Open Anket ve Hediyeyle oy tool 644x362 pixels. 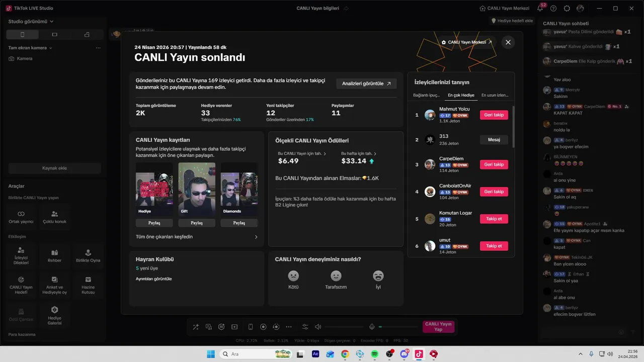click(x=54, y=285)
